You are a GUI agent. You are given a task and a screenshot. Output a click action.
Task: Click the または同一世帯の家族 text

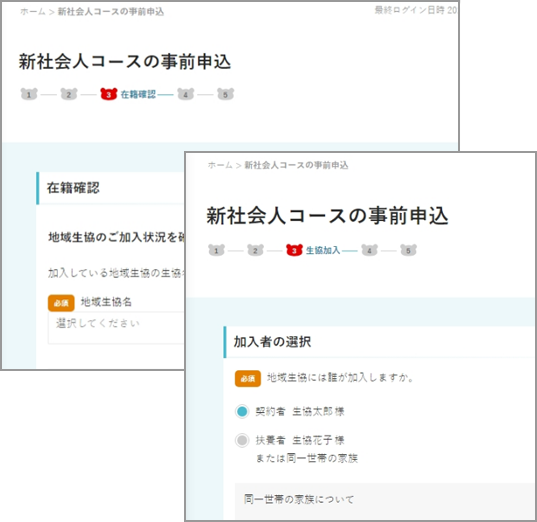307,458
